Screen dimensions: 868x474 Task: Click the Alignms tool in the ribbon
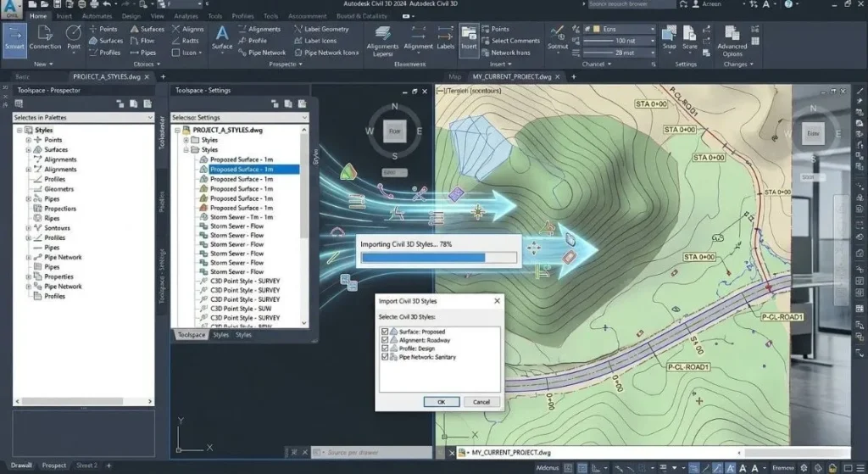click(x=187, y=29)
